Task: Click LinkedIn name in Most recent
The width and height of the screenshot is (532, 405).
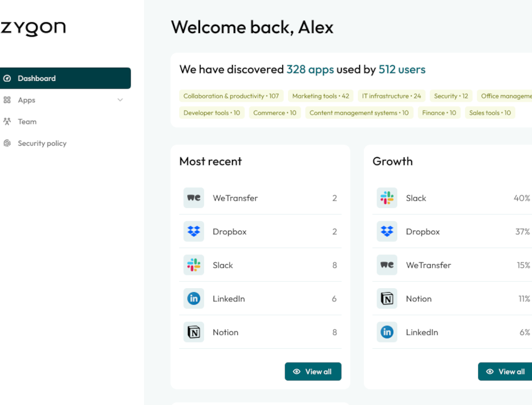Action: pos(228,299)
